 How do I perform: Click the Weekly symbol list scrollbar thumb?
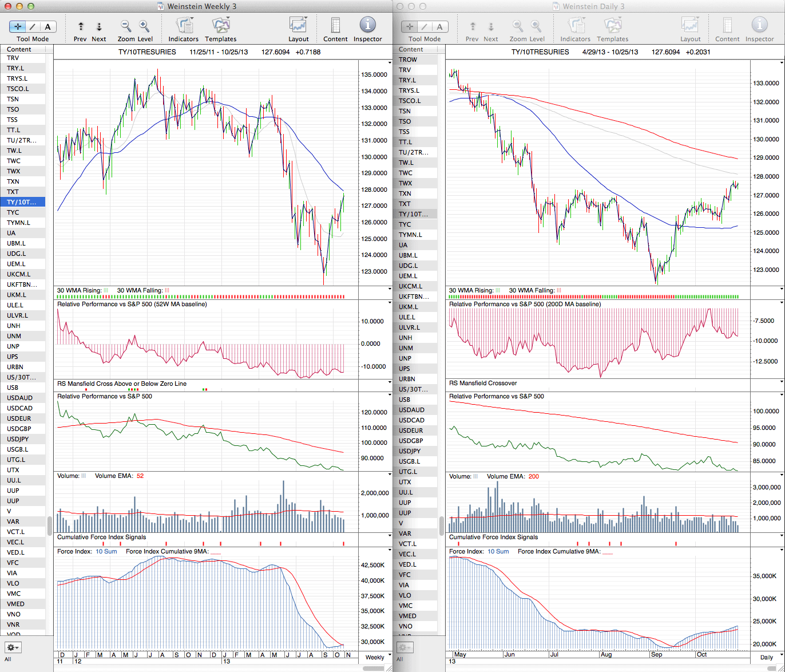(50, 525)
